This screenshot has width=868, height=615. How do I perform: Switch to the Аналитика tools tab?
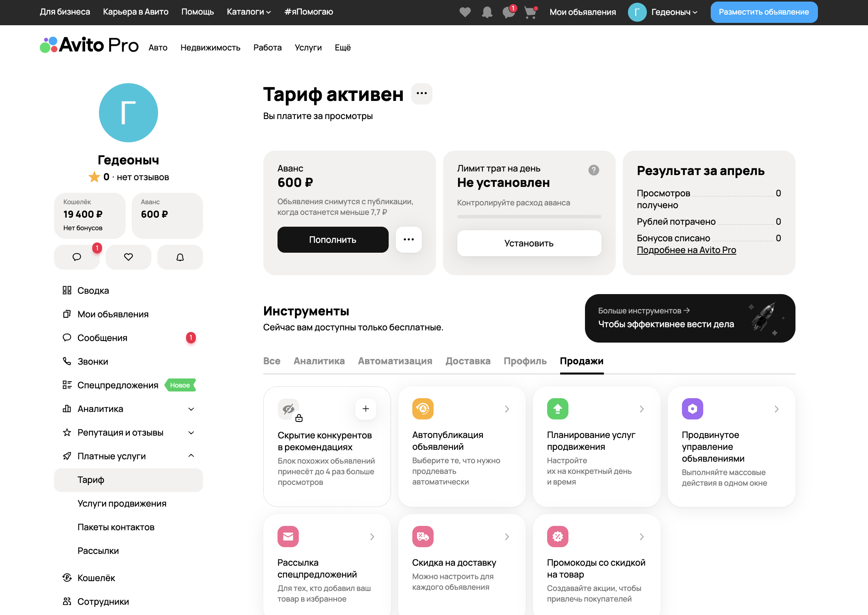coord(319,361)
